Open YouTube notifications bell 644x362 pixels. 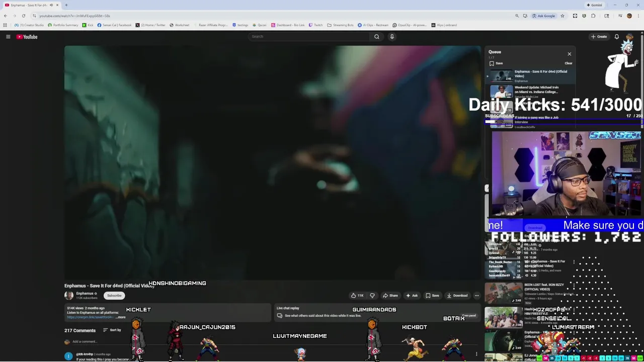click(616, 37)
